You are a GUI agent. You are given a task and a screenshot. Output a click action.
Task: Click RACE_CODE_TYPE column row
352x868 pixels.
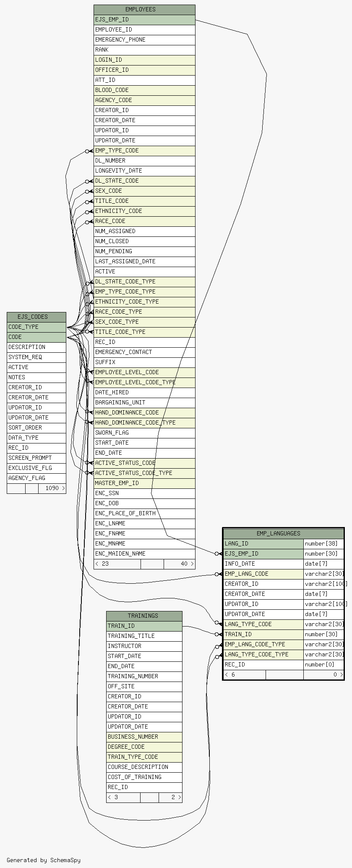click(x=144, y=312)
